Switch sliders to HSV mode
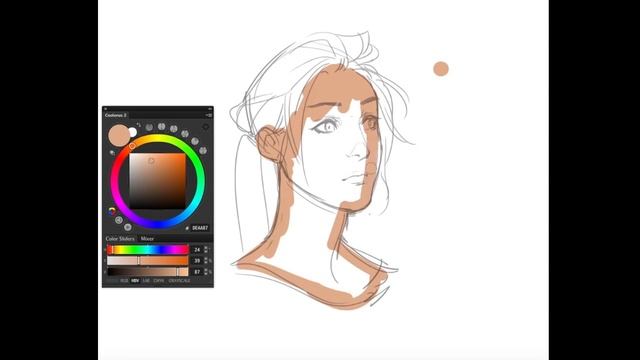 click(x=135, y=281)
